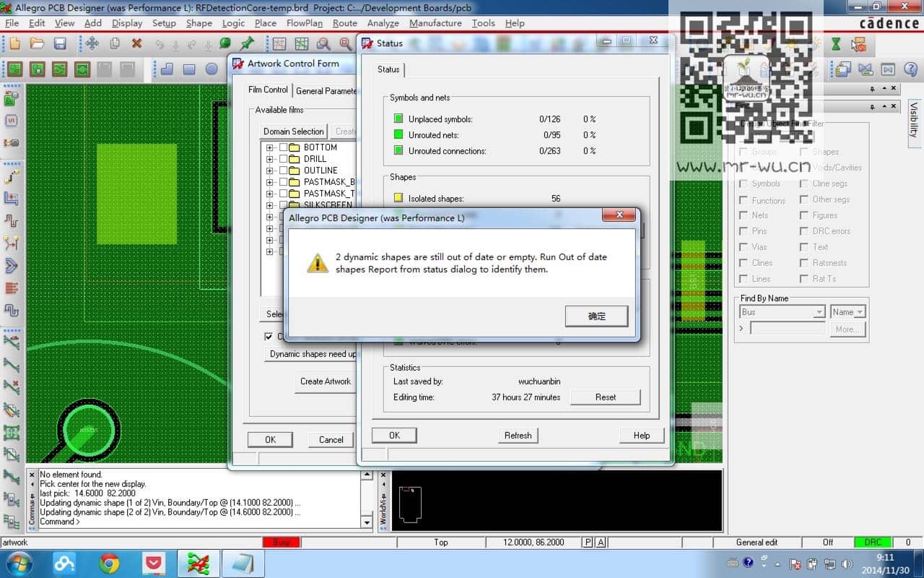Tick the BOTTOM film checkbox
This screenshot has width=924, height=578.
coord(283,147)
